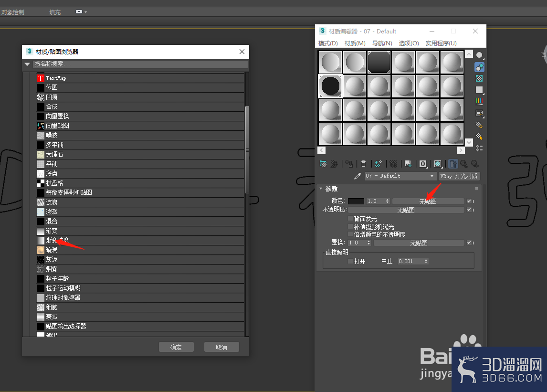Open the 实用程序(U) menu
Screen dimensions: 547x392
(441, 43)
